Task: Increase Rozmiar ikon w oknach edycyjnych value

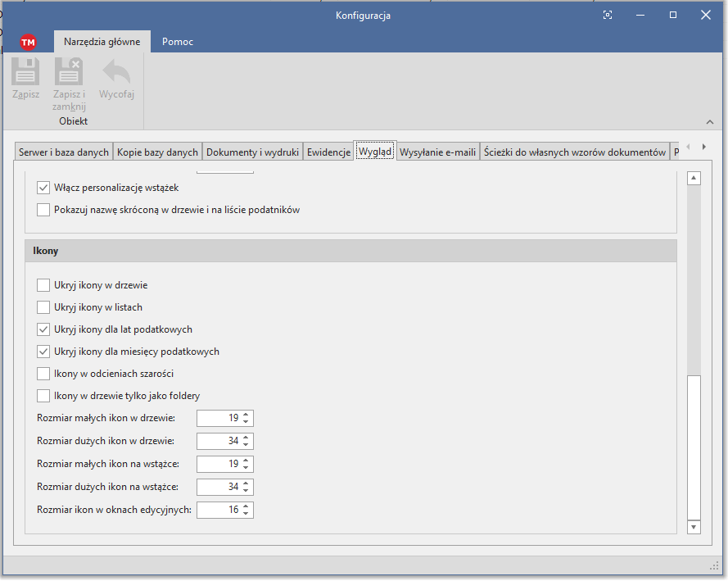Action: pyautogui.click(x=247, y=506)
